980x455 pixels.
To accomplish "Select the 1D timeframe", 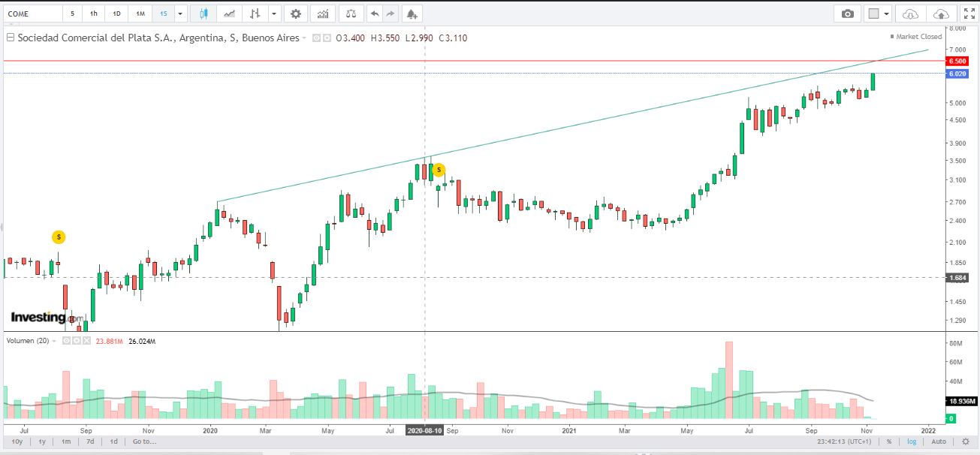I will click(x=116, y=14).
